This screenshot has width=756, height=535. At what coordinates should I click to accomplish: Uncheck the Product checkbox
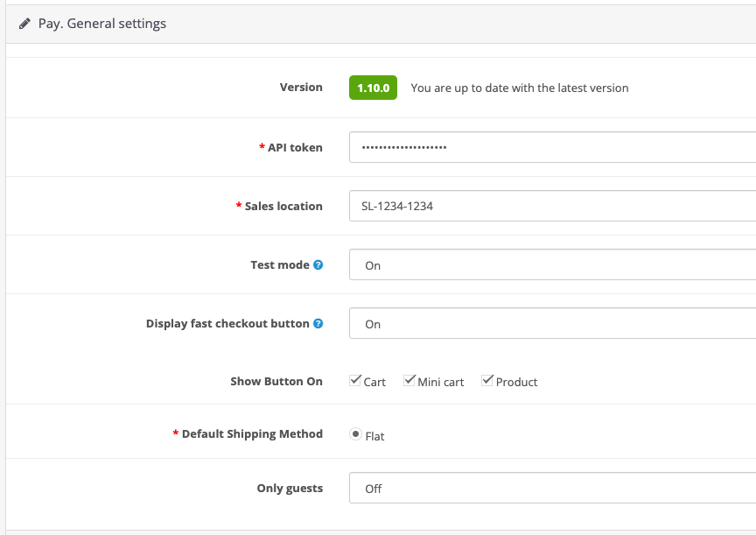coord(487,381)
